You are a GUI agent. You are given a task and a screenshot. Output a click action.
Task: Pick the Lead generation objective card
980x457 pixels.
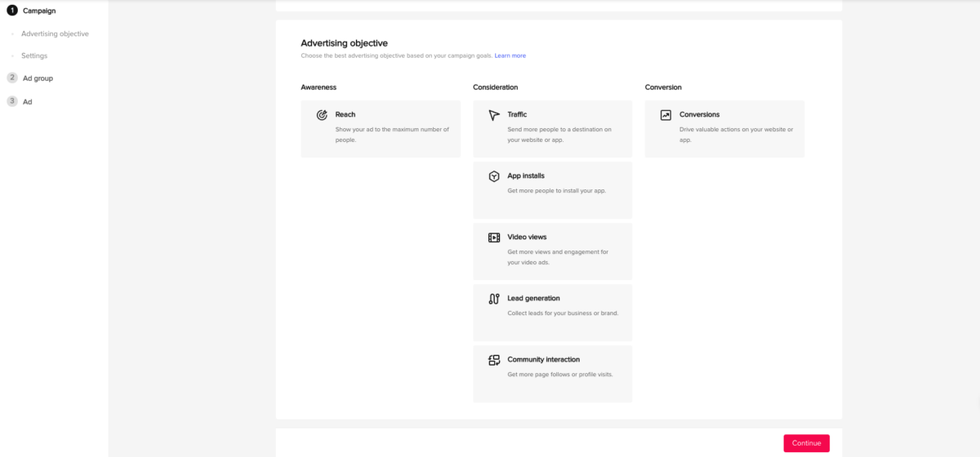(x=552, y=313)
